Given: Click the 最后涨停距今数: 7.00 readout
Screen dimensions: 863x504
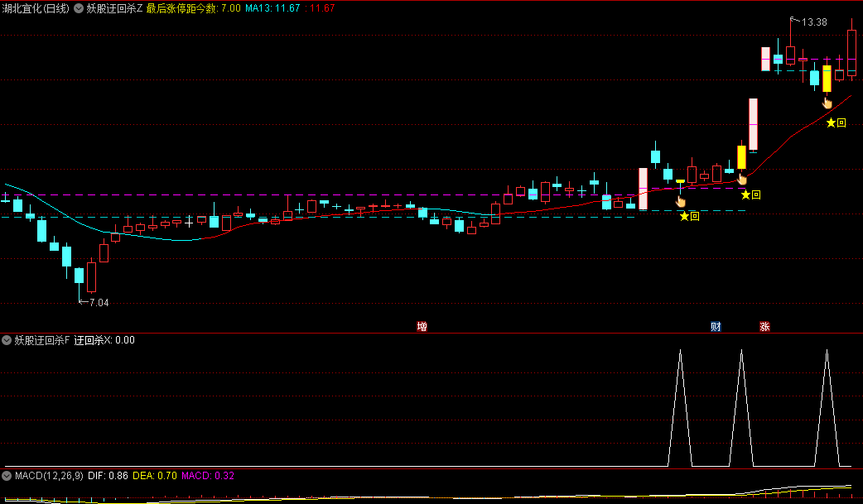Looking at the screenshot, I should point(194,8).
